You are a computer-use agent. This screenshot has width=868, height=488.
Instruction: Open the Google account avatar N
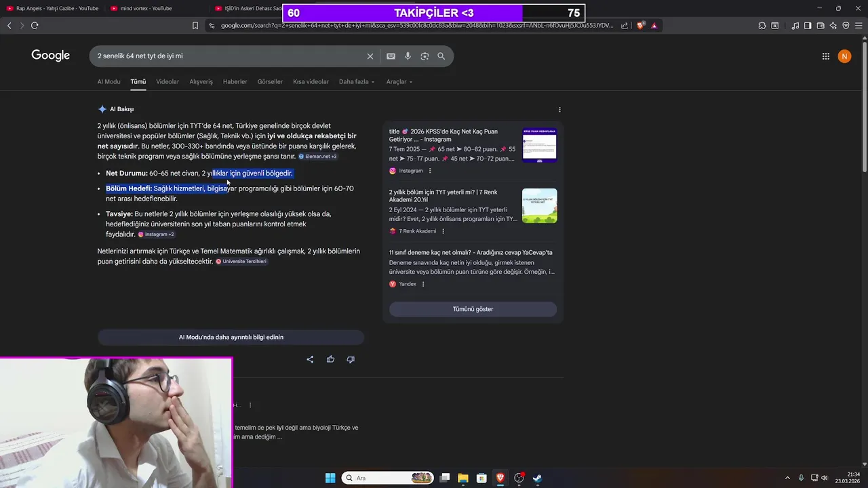844,56
